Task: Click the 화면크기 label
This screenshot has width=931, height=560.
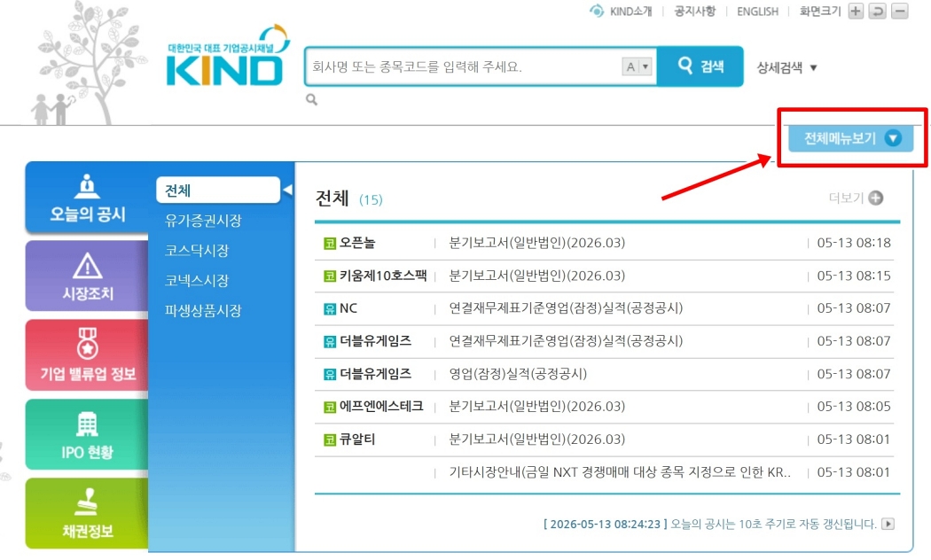Action: point(820,12)
